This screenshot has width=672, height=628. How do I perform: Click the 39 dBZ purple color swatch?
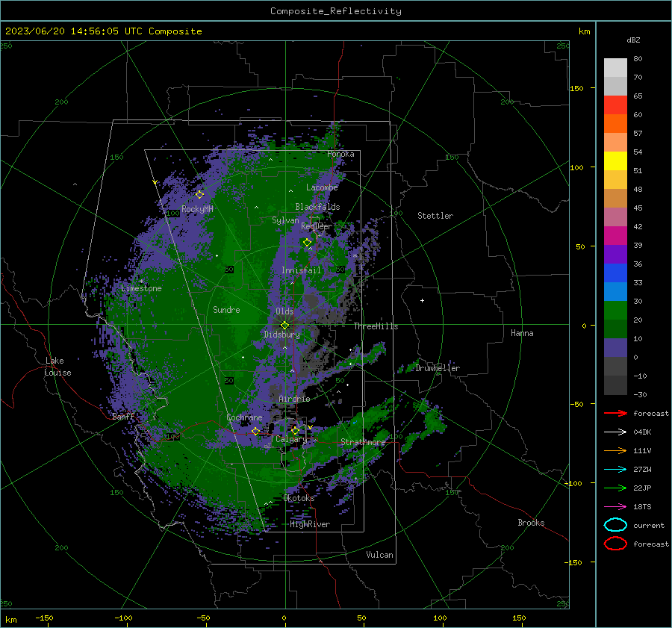pyautogui.click(x=615, y=254)
